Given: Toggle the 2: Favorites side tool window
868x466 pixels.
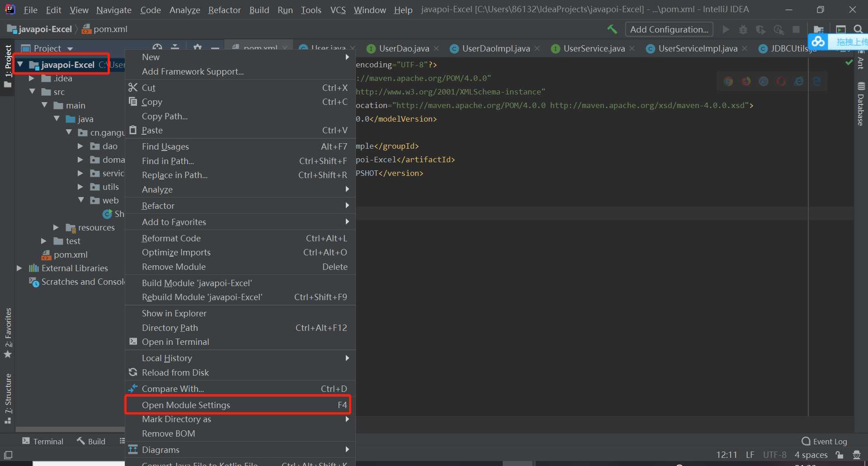Looking at the screenshot, I should [x=8, y=333].
